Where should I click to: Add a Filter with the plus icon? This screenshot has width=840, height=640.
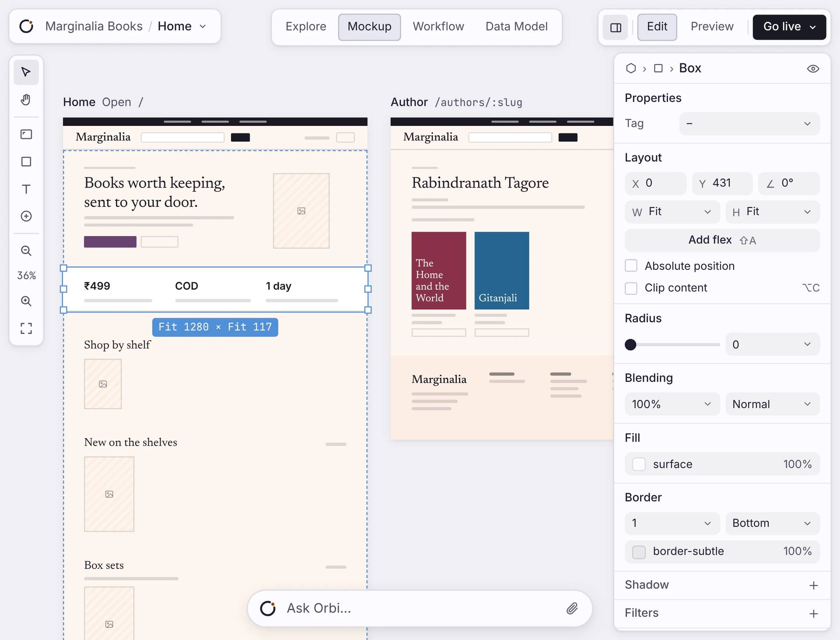[813, 614]
